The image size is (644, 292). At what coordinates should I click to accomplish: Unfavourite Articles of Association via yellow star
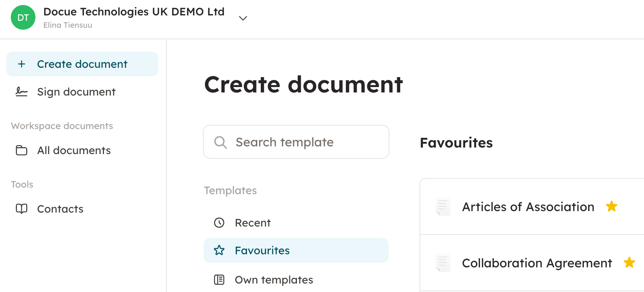(612, 206)
